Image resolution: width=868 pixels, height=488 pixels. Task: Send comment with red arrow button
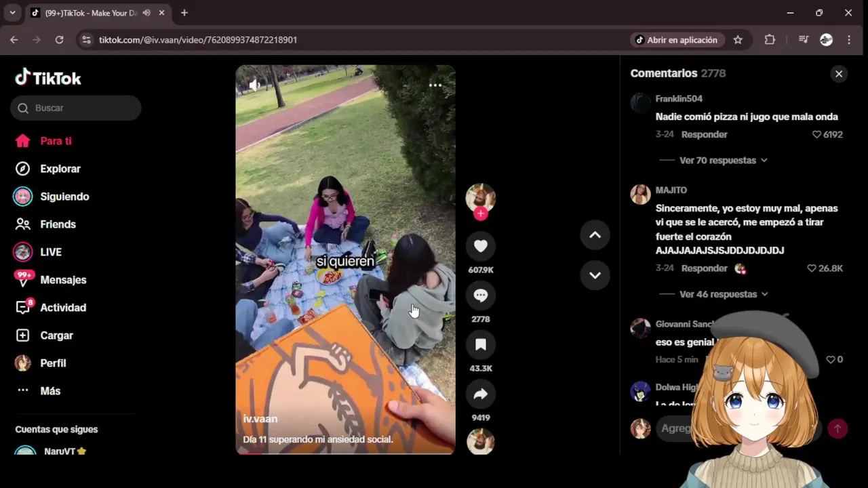click(x=837, y=428)
